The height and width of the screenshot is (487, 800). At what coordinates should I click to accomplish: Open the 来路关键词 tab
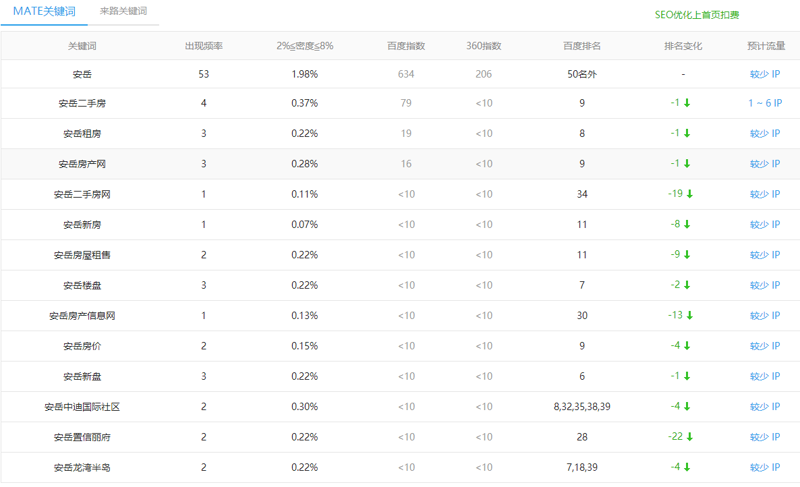(123, 11)
